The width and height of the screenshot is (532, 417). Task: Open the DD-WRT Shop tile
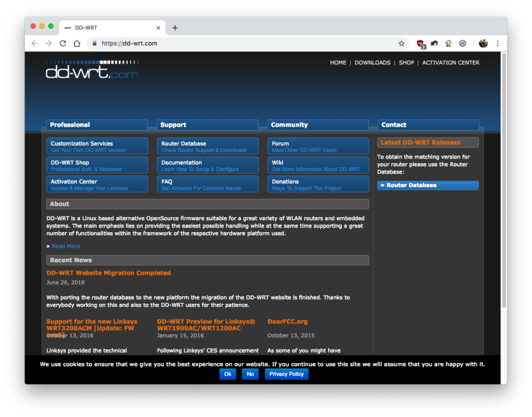pyautogui.click(x=97, y=165)
